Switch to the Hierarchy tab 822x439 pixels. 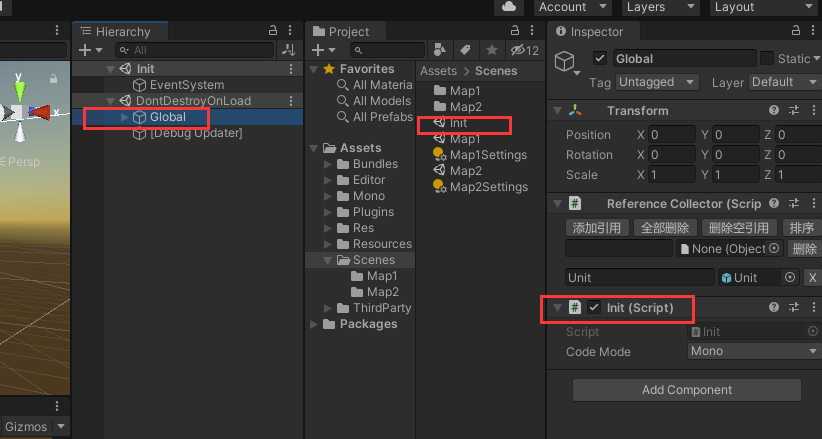coord(120,31)
